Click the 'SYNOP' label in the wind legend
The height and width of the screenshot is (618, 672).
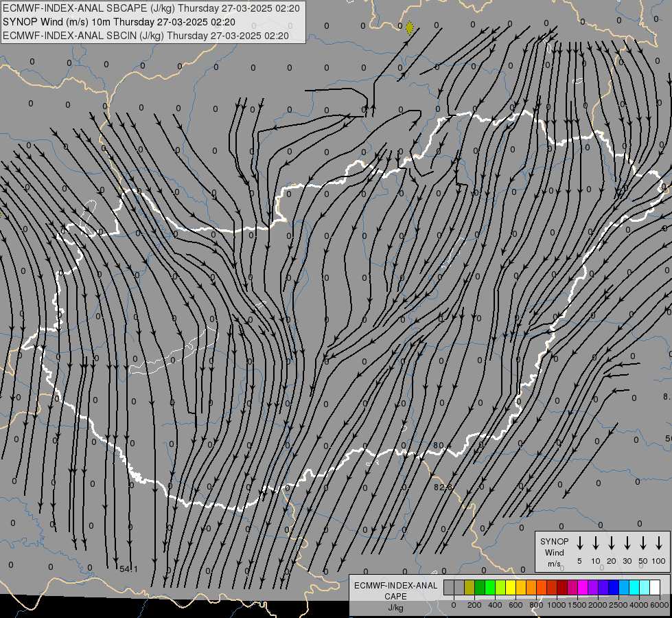coord(554,542)
